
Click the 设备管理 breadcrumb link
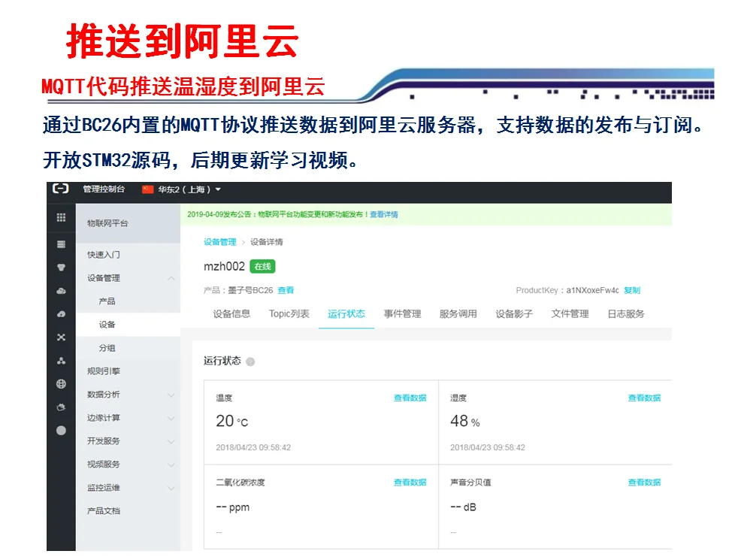pyautogui.click(x=220, y=242)
